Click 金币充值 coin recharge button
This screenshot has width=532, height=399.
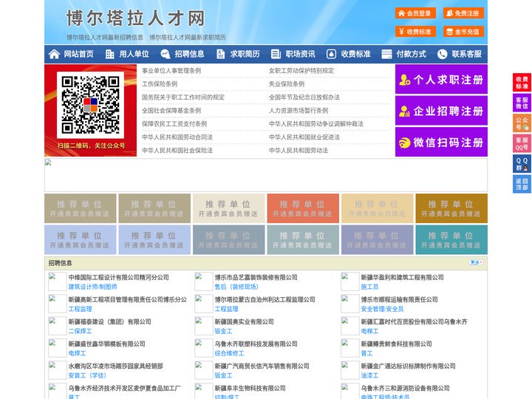tap(463, 32)
